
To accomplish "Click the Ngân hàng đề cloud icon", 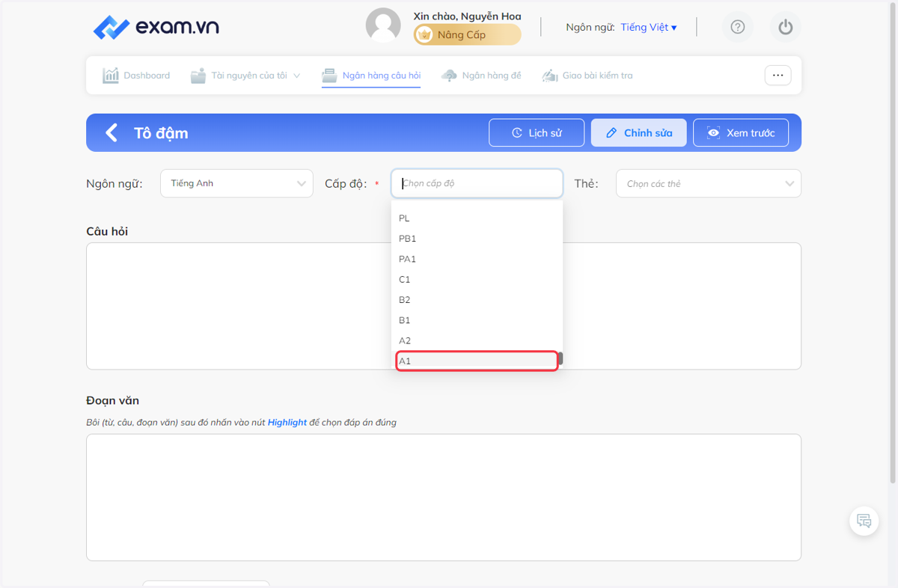I will pyautogui.click(x=449, y=76).
